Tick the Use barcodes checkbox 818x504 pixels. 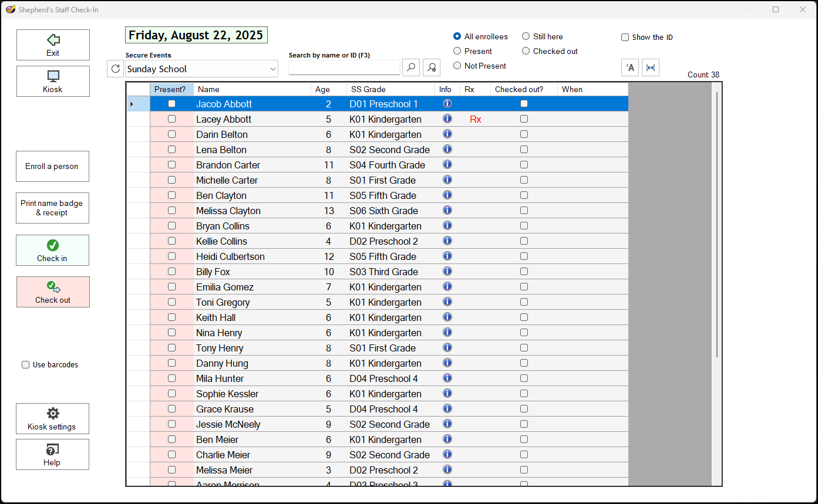(26, 365)
